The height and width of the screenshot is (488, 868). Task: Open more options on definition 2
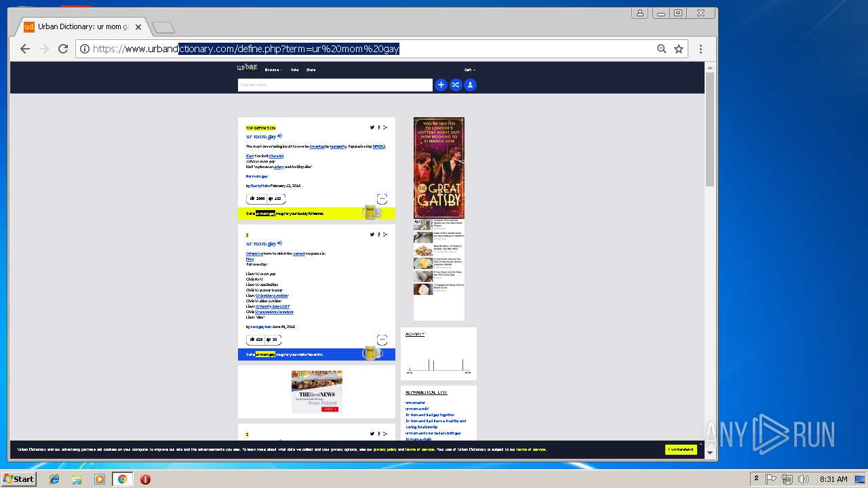coord(382,340)
